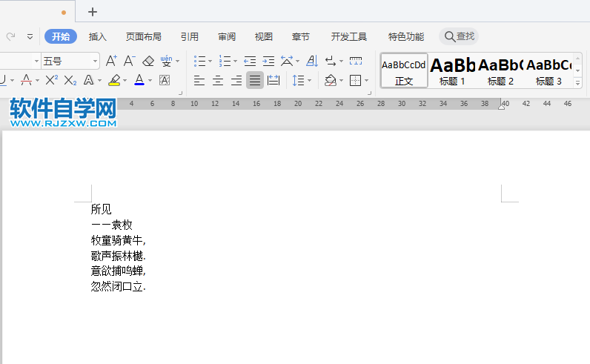Toggle left text alignment
The height and width of the screenshot is (364, 590).
[199, 80]
